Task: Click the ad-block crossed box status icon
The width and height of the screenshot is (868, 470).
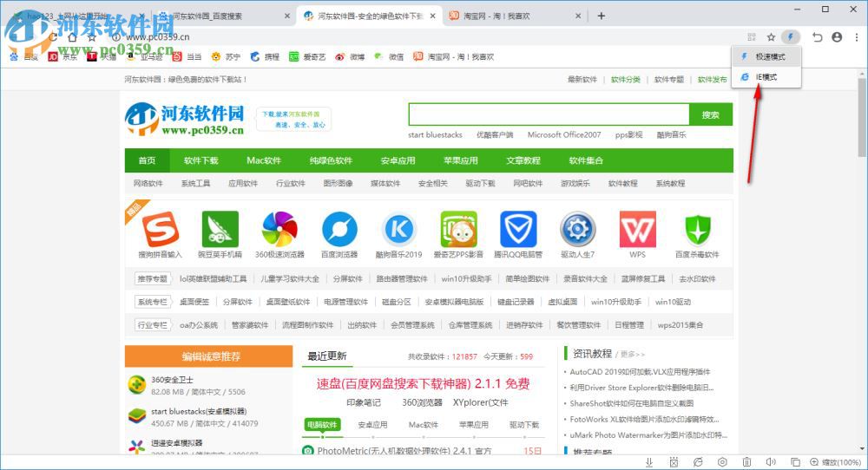Action: tap(674, 461)
